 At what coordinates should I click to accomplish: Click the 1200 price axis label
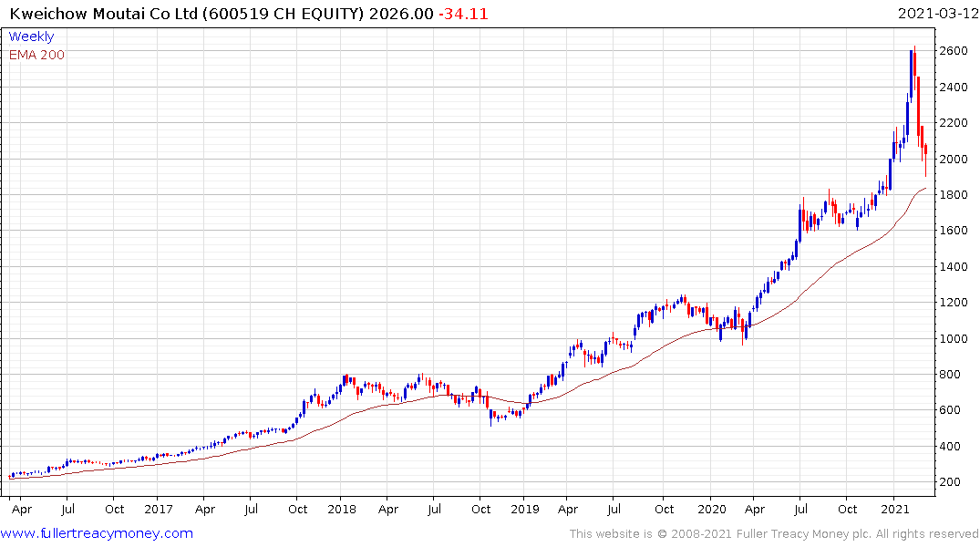pos(954,302)
